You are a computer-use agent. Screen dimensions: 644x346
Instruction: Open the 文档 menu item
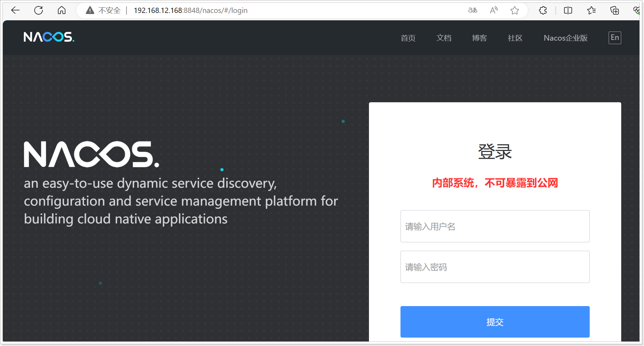(444, 38)
